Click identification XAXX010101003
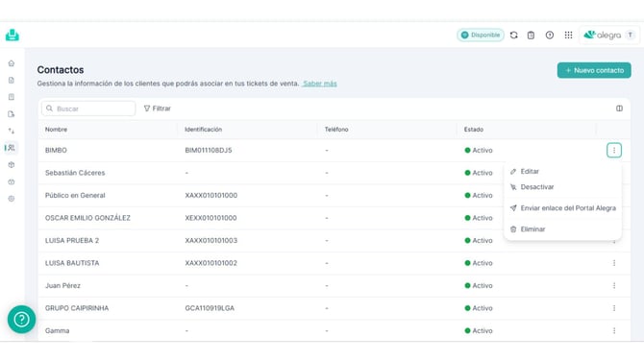The height and width of the screenshot is (361, 644). click(x=211, y=240)
